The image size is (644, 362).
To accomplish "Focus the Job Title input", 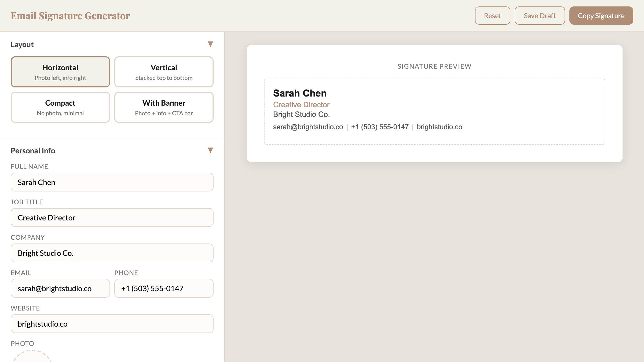I will coord(112,217).
